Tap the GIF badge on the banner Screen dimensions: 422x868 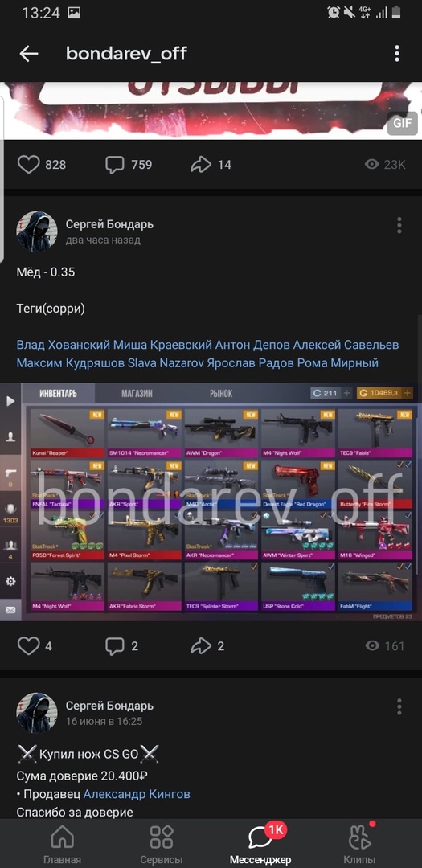point(402,123)
